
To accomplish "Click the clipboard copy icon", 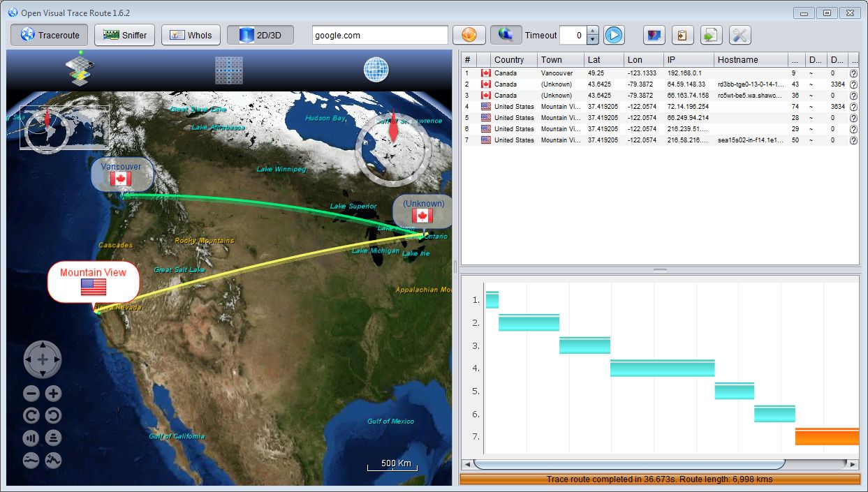I will pyautogui.click(x=682, y=34).
